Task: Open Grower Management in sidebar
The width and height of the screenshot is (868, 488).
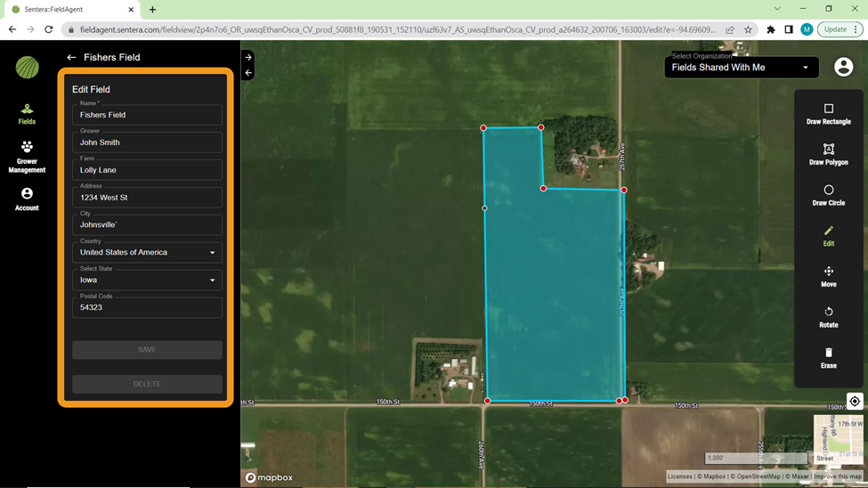Action: [27, 157]
